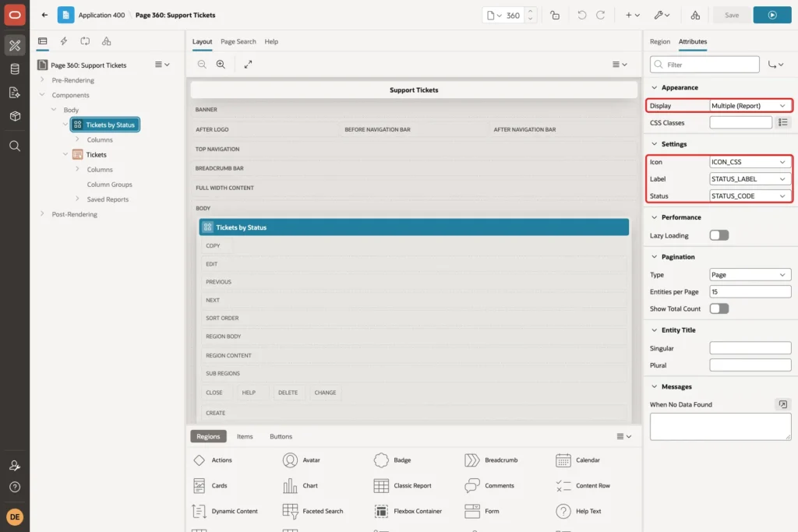This screenshot has width=798, height=532.
Task: Switch to the Attributes property tab
Action: coord(693,42)
